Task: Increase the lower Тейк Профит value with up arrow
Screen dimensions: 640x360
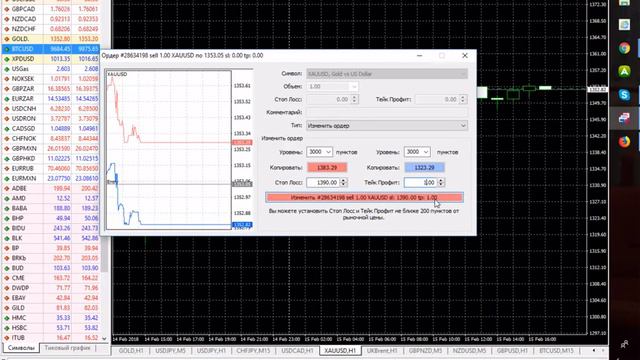Action: (x=441, y=180)
